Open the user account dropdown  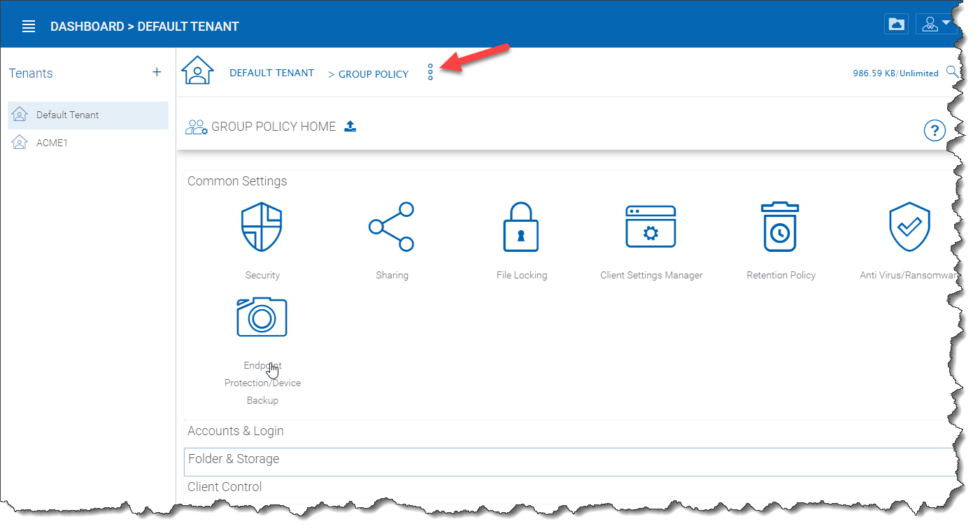936,24
